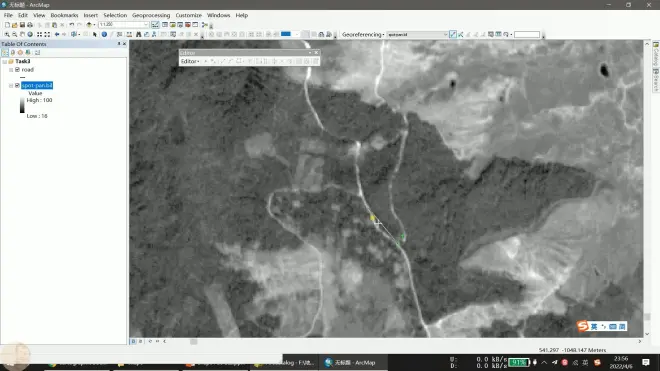Print the map with the printer icon
The image size is (660, 371).
(x=30, y=25)
